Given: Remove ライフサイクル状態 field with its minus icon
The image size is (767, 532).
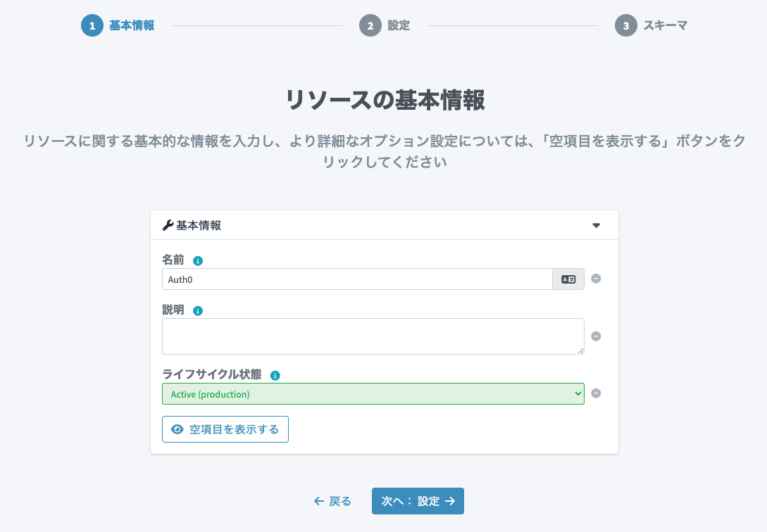Looking at the screenshot, I should tap(596, 393).
